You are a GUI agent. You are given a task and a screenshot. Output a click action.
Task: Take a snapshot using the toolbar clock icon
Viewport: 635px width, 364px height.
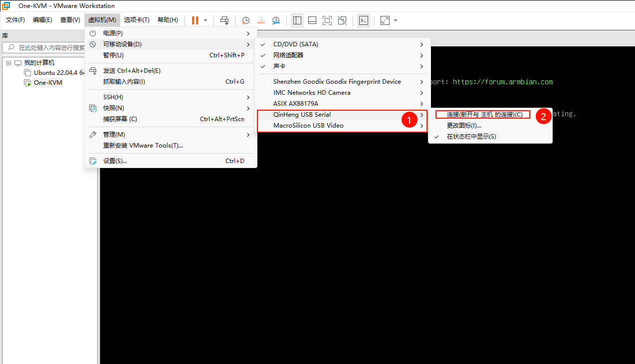pos(246,20)
